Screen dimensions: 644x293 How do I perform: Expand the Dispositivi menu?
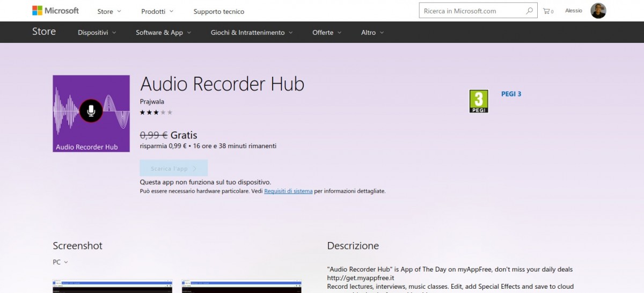[97, 33]
